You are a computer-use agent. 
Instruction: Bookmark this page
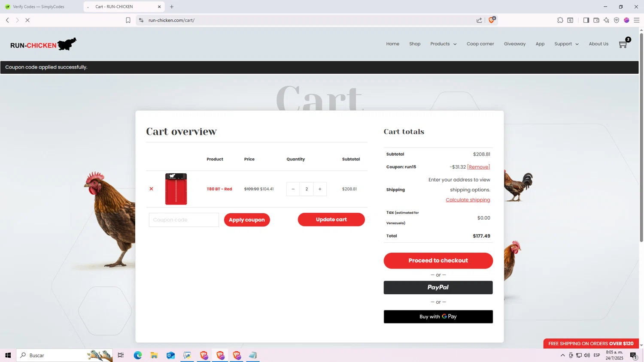(128, 20)
